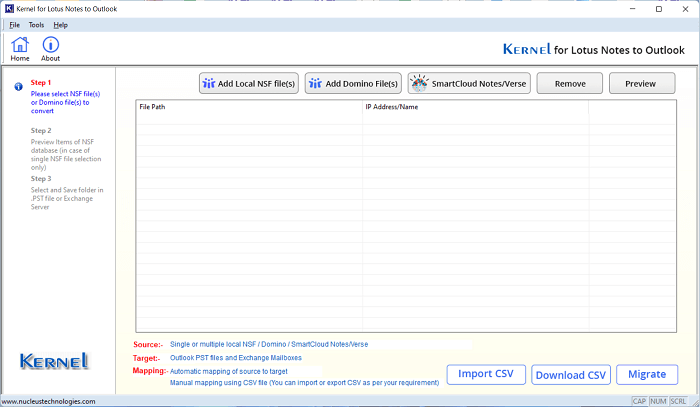Click the Mapping:- label

tap(150, 371)
